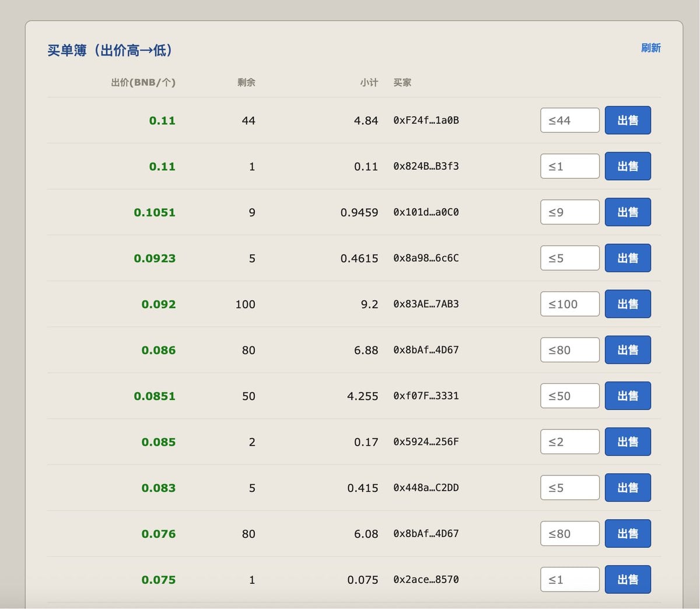The image size is (700, 609).
Task: Focus quantity input for buyer 0x824B…B3f3
Action: tap(570, 166)
